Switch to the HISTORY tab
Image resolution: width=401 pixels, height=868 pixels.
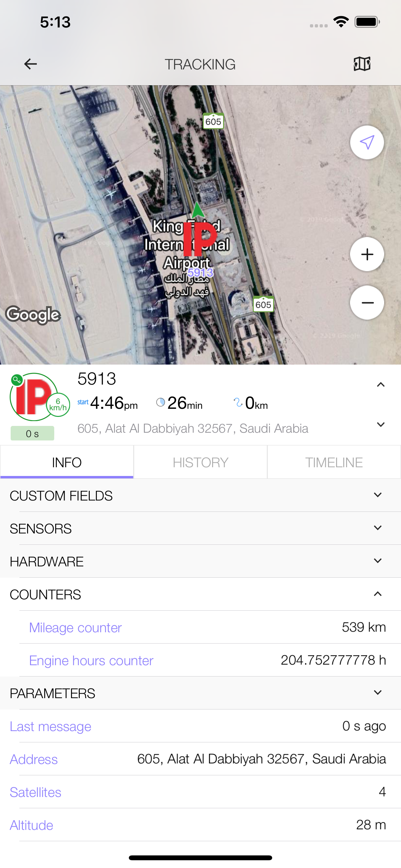(200, 462)
